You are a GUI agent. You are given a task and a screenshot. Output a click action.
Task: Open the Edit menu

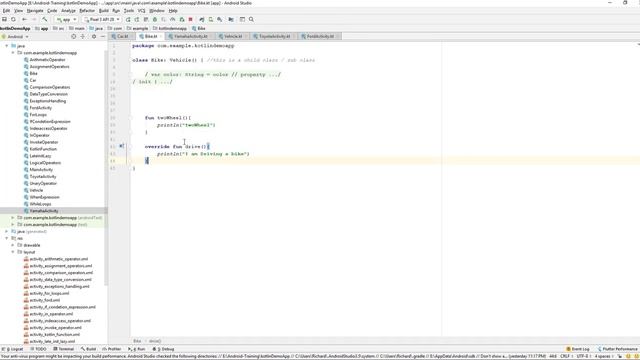pos(6,11)
